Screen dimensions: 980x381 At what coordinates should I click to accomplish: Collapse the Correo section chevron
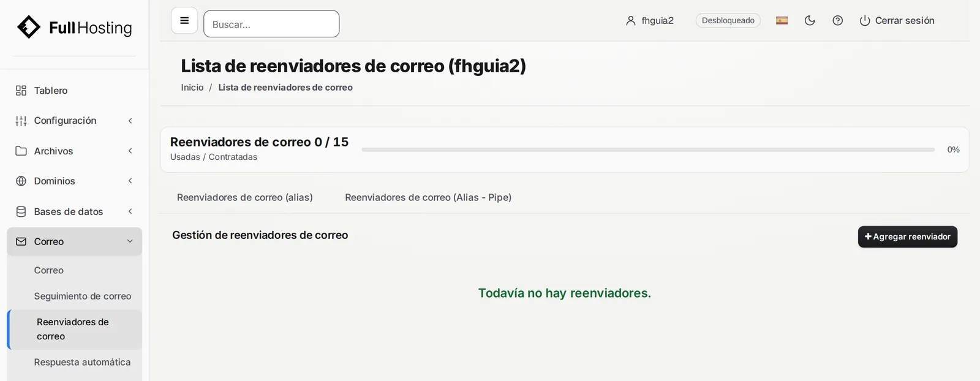pyautogui.click(x=130, y=241)
